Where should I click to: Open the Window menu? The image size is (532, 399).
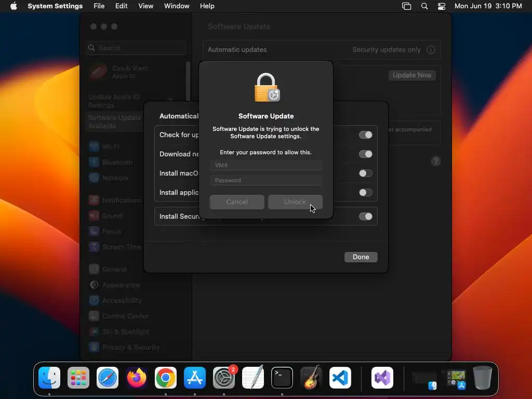[177, 6]
